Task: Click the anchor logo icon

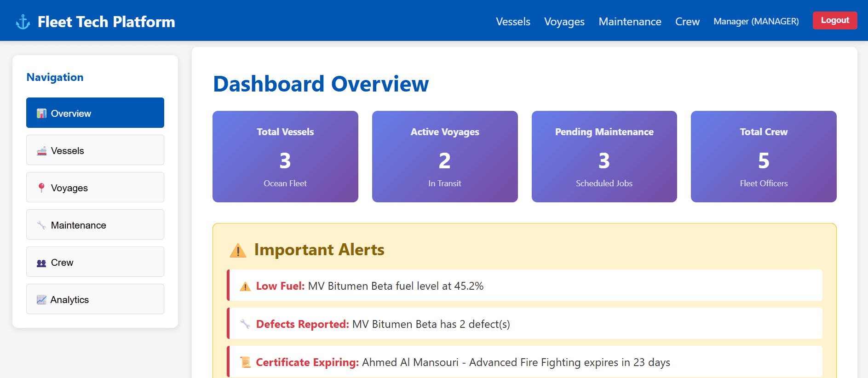Action: coord(23,22)
